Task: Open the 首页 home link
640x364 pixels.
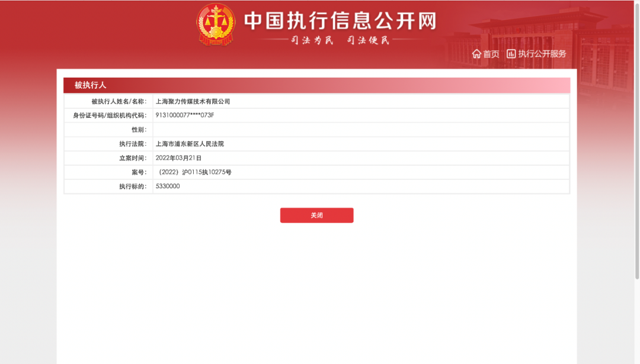Action: pyautogui.click(x=491, y=54)
